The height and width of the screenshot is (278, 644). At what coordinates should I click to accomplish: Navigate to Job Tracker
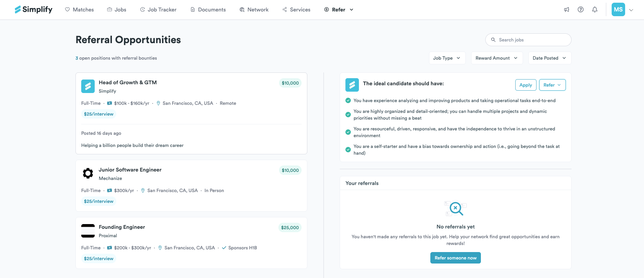click(158, 9)
